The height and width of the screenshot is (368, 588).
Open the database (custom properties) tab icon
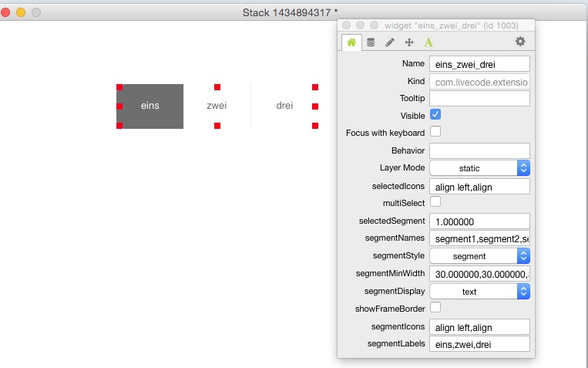[x=371, y=42]
